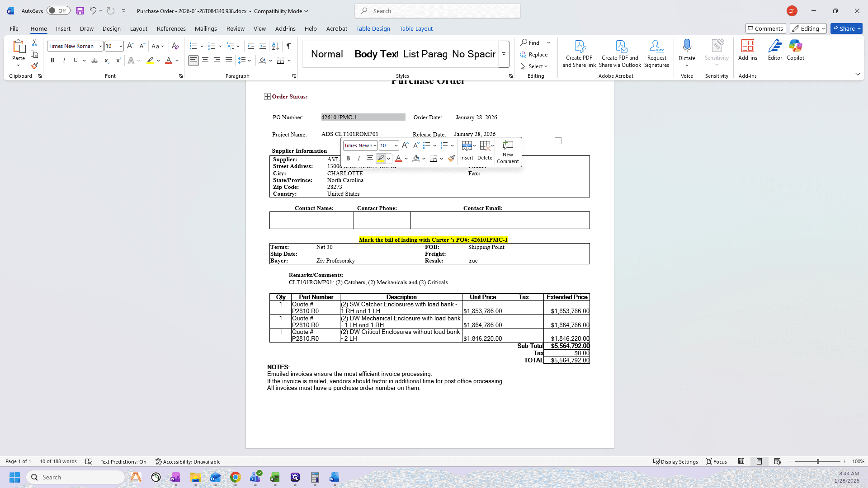Apply the Normal style
868x488 pixels.
click(327, 54)
